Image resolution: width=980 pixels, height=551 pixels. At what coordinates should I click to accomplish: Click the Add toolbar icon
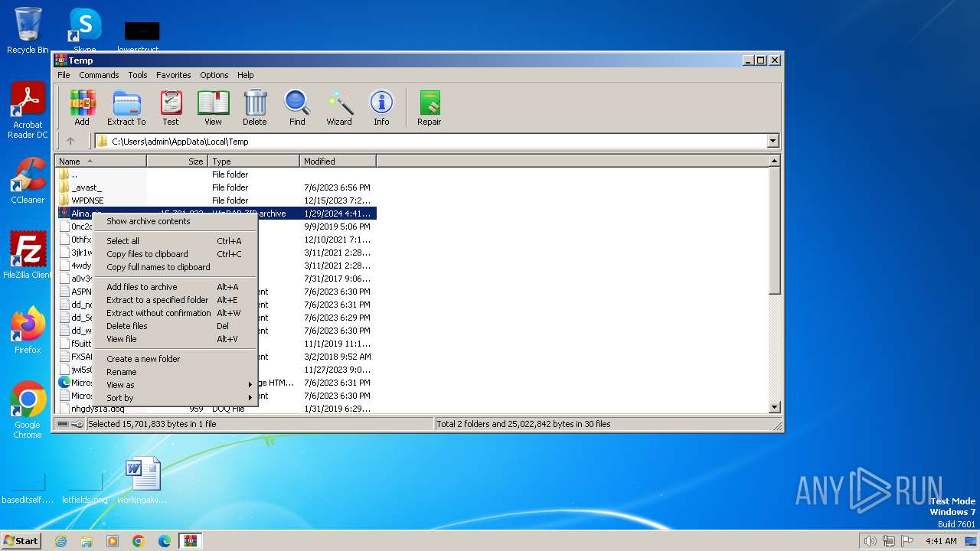pos(82,108)
